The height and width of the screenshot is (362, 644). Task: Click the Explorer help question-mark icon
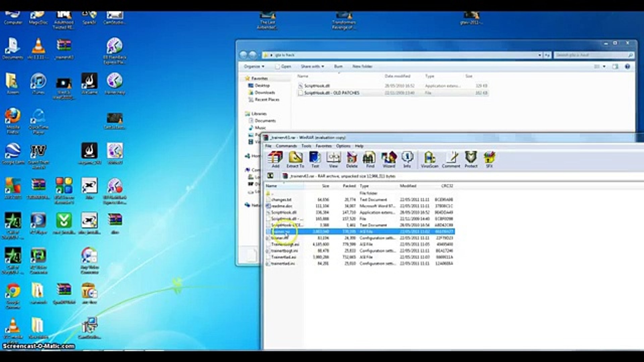(x=627, y=67)
